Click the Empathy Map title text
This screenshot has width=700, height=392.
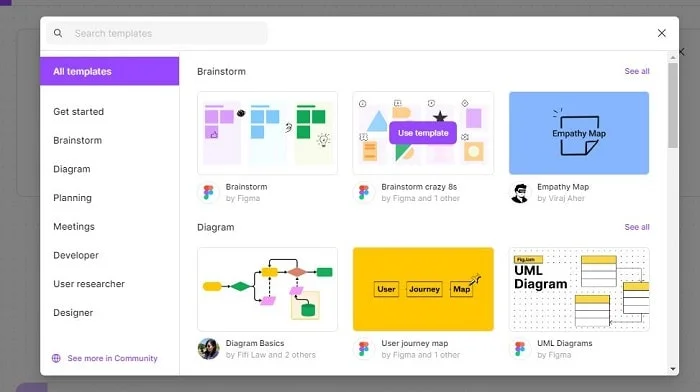click(563, 187)
